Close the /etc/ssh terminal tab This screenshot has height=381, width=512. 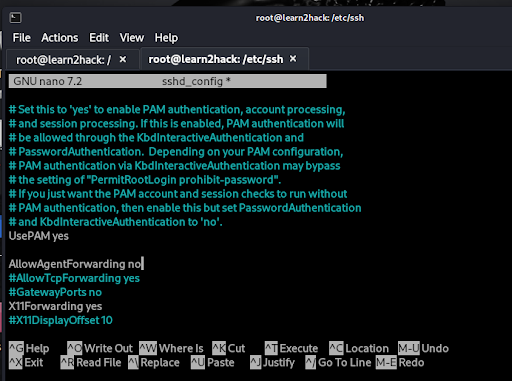tap(293, 59)
